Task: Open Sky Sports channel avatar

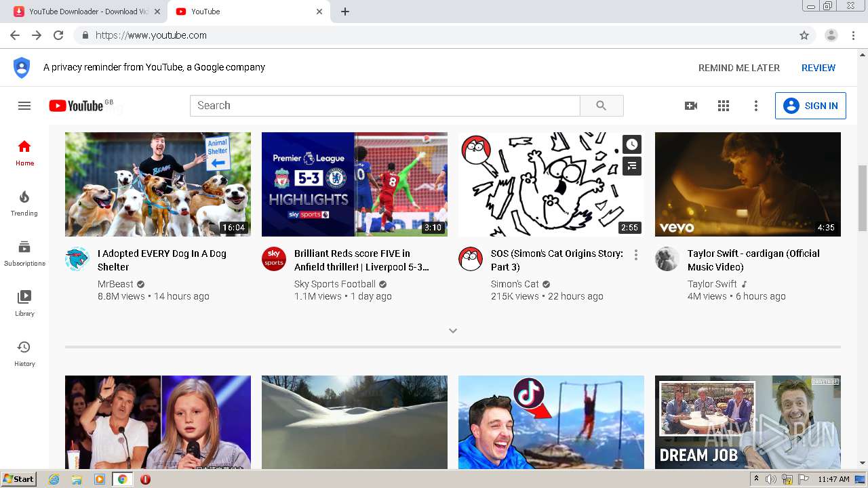Action: [x=274, y=259]
